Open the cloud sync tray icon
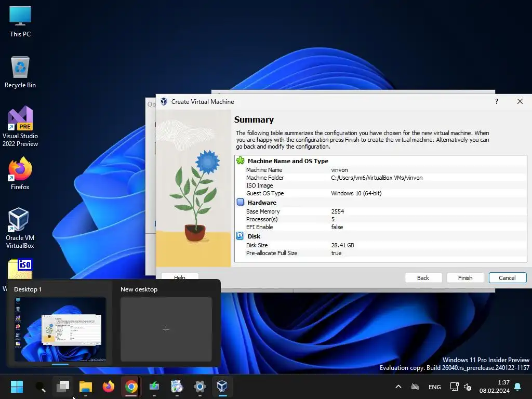 pos(415,387)
